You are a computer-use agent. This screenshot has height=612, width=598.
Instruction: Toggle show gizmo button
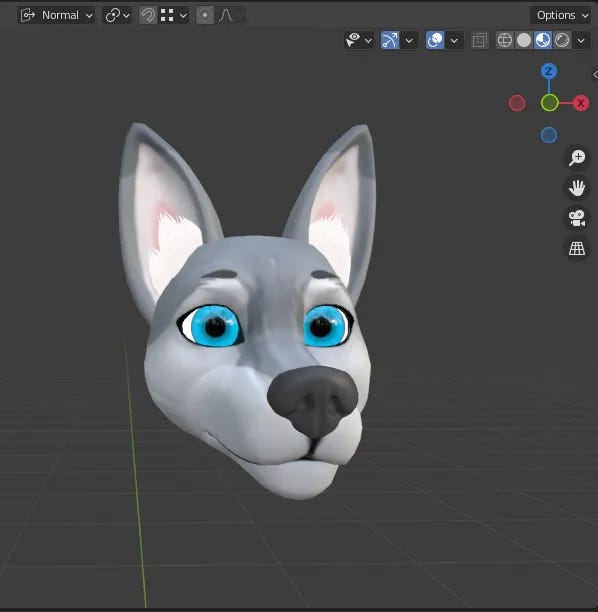coord(390,40)
